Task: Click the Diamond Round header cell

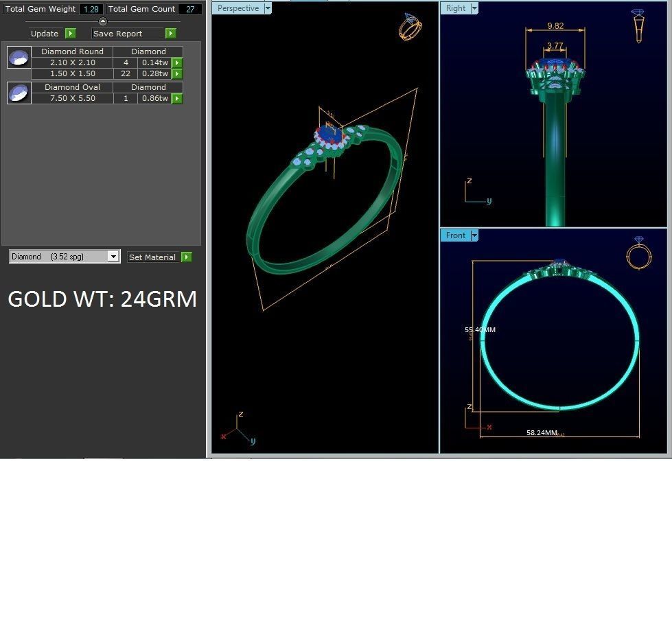Action: click(x=73, y=51)
